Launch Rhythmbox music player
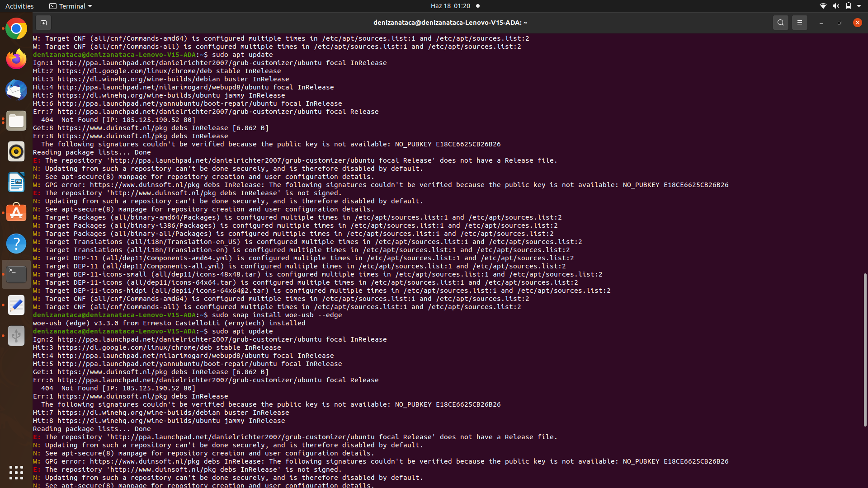The width and height of the screenshot is (868, 488). click(16, 151)
